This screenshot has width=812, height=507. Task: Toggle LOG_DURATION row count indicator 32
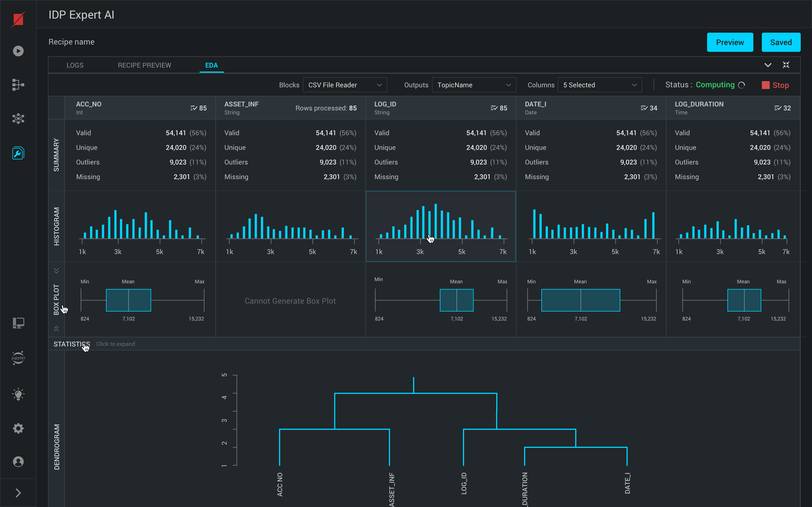coord(782,108)
